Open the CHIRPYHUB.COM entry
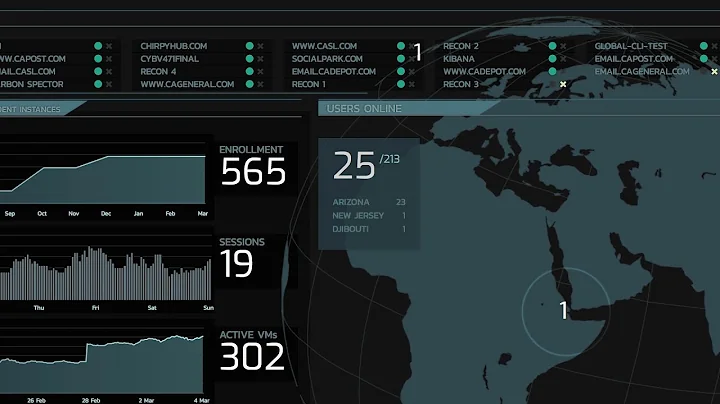The image size is (720, 404). [x=174, y=46]
